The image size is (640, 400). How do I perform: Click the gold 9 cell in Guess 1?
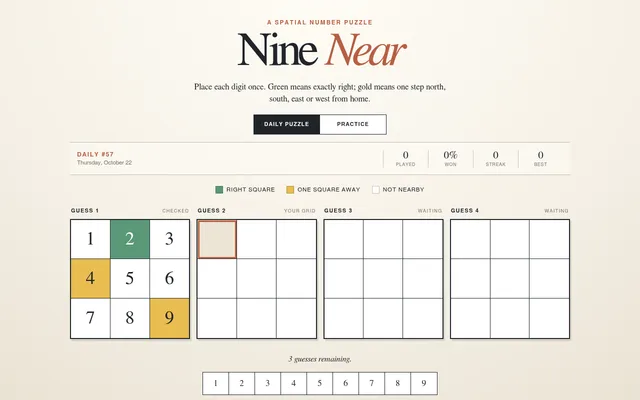tap(169, 318)
